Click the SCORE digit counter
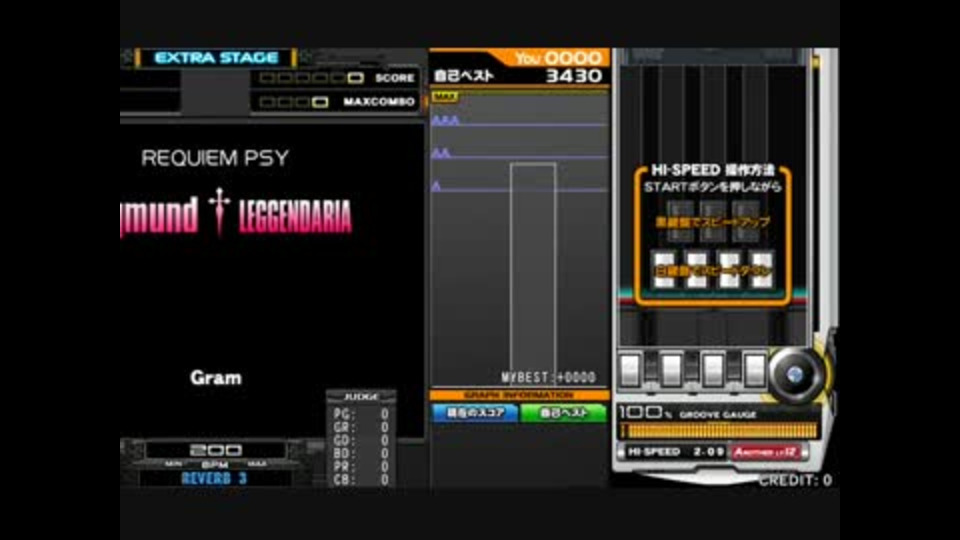960x540 pixels. [x=312, y=78]
